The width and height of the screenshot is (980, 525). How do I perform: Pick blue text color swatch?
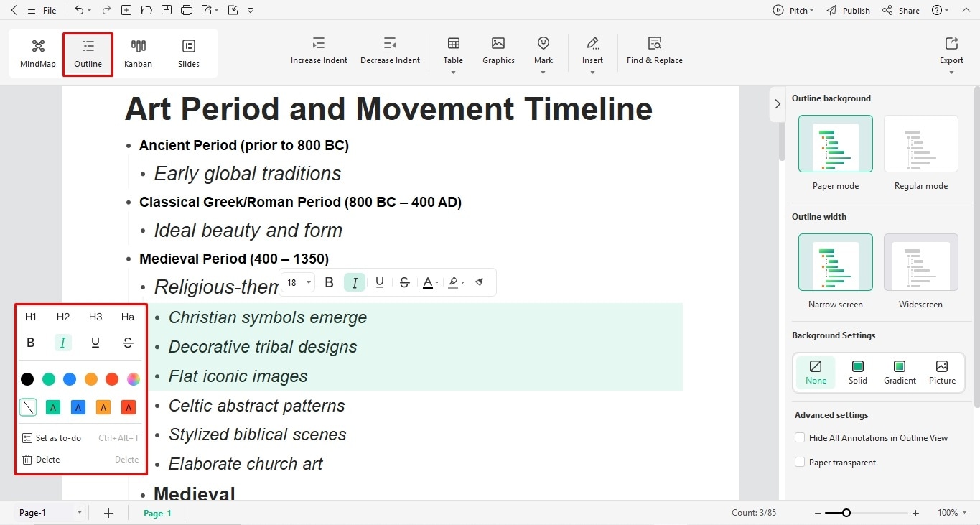coord(70,379)
